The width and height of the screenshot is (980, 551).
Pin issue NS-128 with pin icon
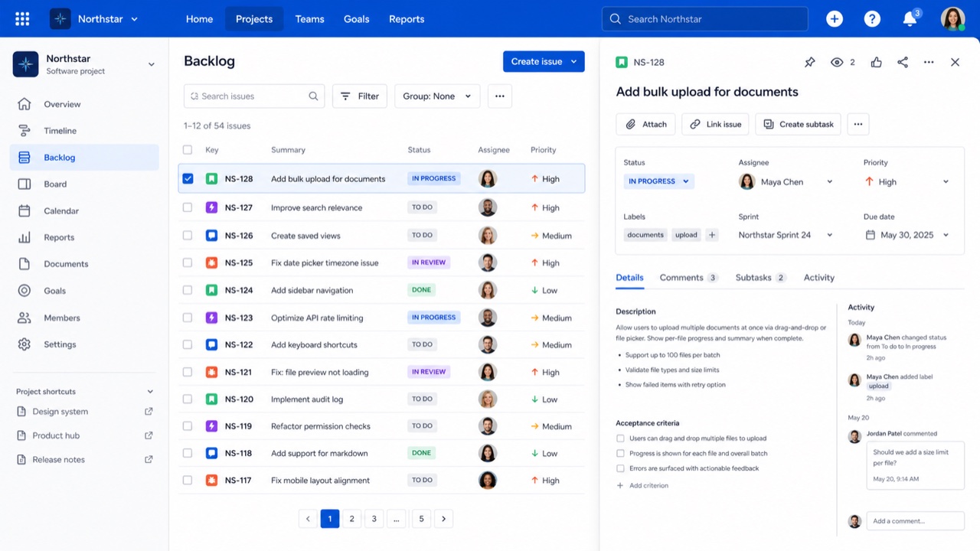(x=810, y=62)
